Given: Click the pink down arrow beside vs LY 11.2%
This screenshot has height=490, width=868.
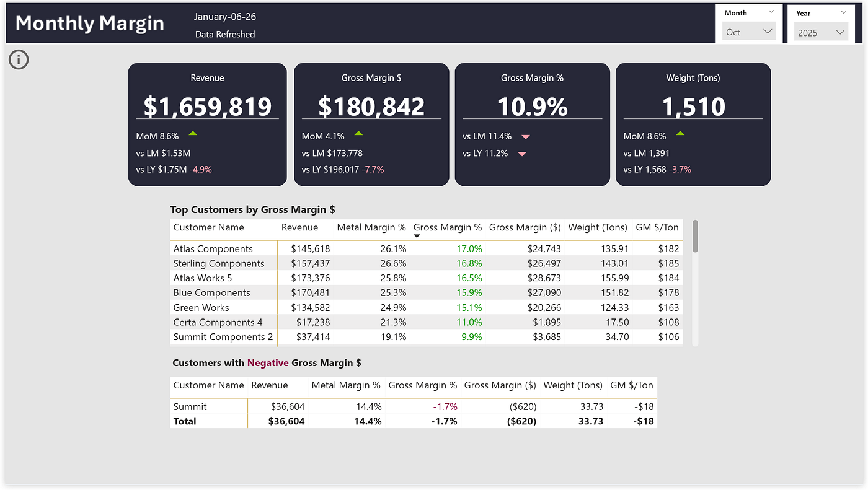Looking at the screenshot, I should pyautogui.click(x=522, y=154).
